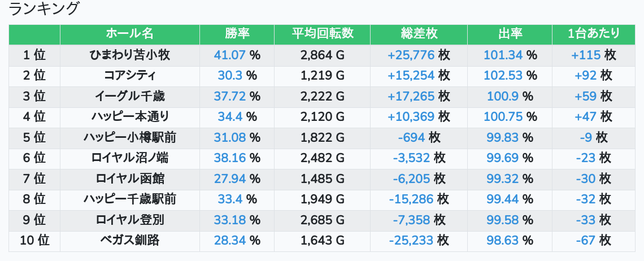This screenshot has height=261, width=644.
Task: Select the 総差枚 column header
Action: pyautogui.click(x=419, y=34)
